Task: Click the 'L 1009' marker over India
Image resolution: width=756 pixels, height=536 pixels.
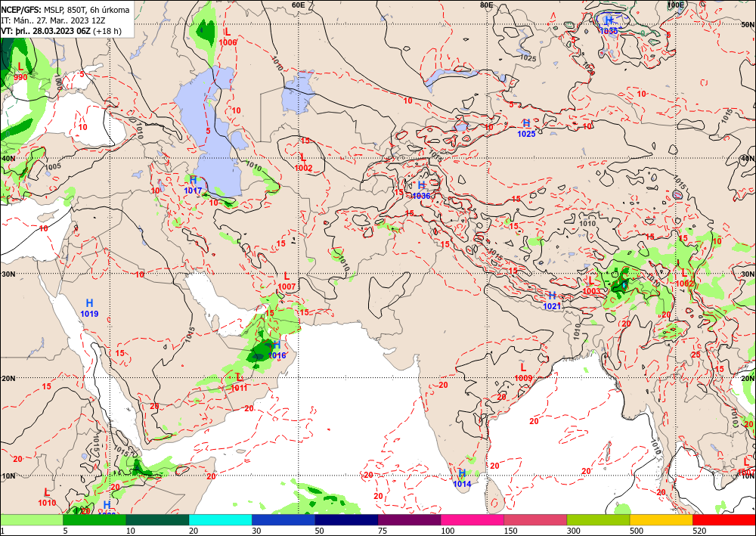Action: pos(523,373)
